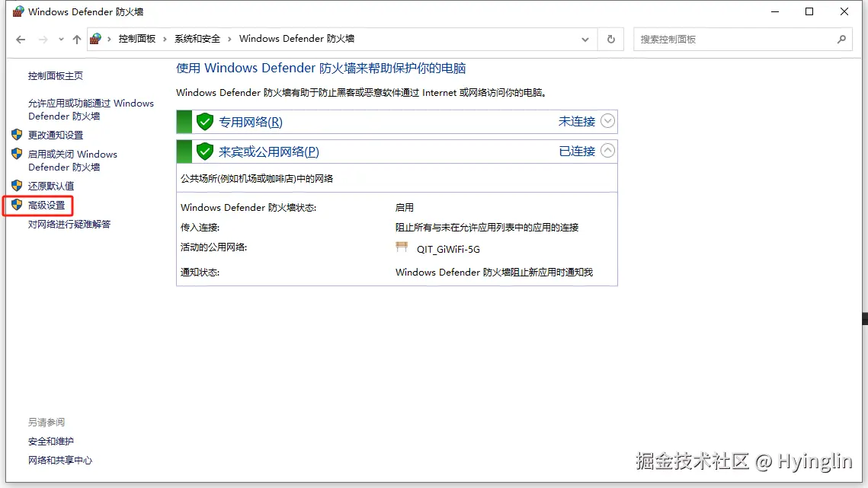Click the 启用 firewall state value
Viewport: 868px width, 488px height.
coord(404,208)
